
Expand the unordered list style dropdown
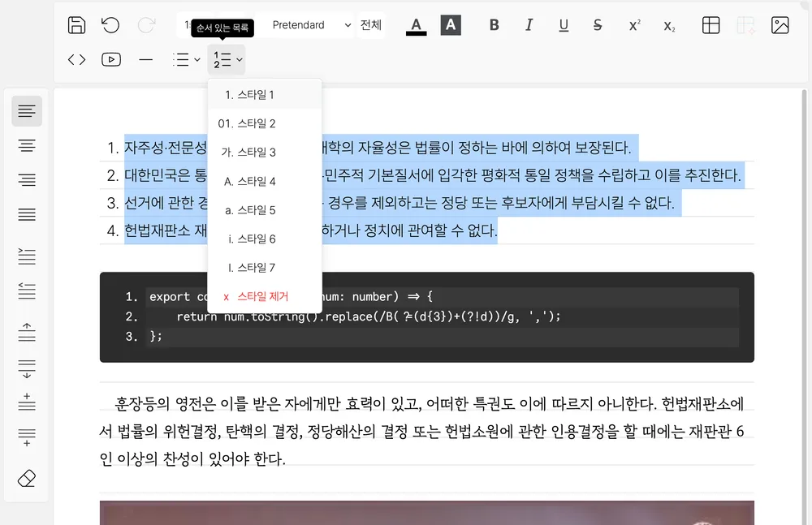click(x=186, y=59)
